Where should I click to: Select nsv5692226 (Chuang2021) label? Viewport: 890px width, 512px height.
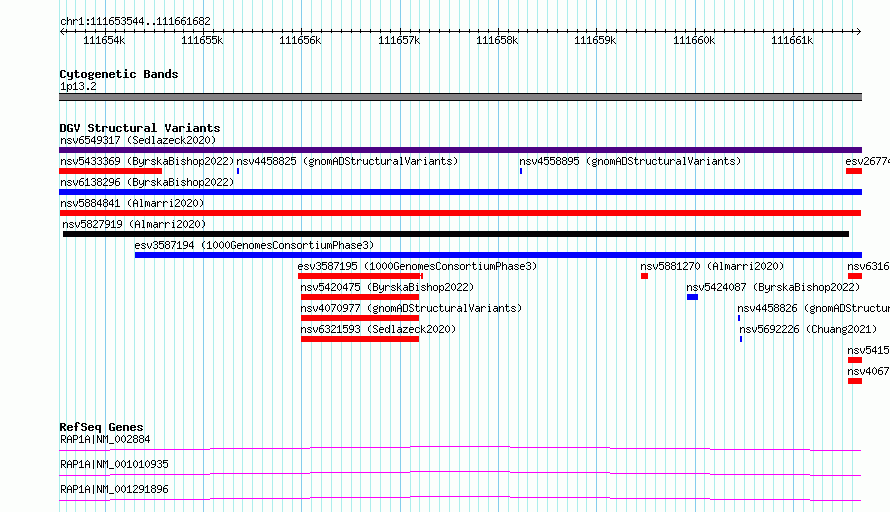pyautogui.click(x=808, y=329)
